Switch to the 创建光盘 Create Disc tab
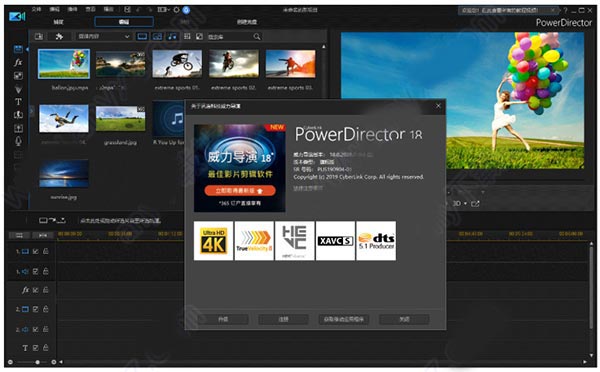 point(247,22)
